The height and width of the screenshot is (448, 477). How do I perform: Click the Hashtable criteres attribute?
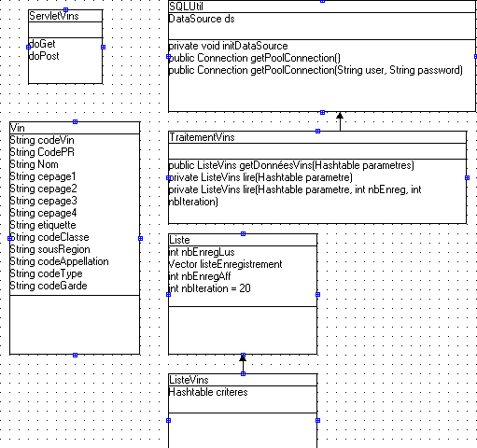pyautogui.click(x=208, y=392)
